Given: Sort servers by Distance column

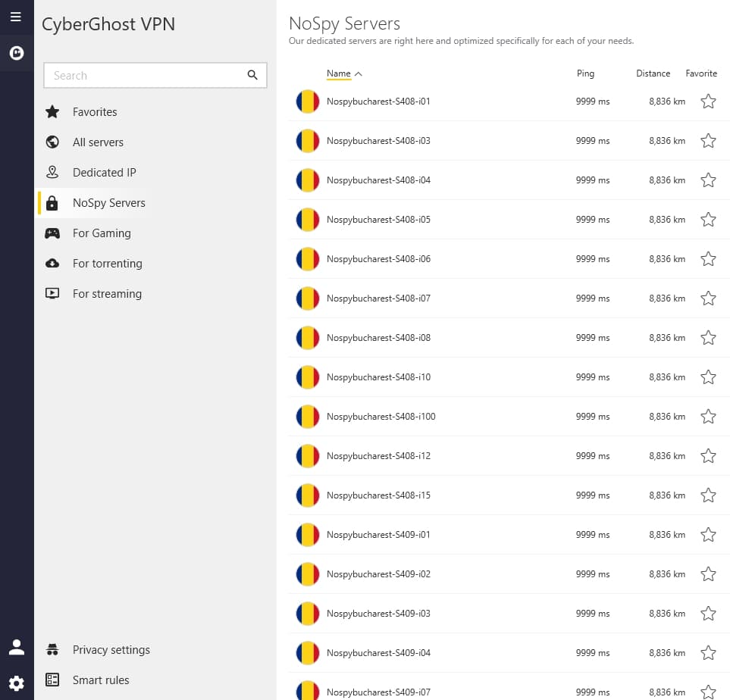Looking at the screenshot, I should pos(653,73).
